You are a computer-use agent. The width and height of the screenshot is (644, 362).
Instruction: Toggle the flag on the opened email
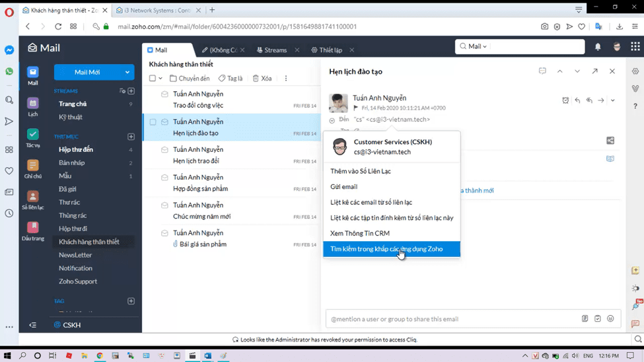tap(356, 108)
